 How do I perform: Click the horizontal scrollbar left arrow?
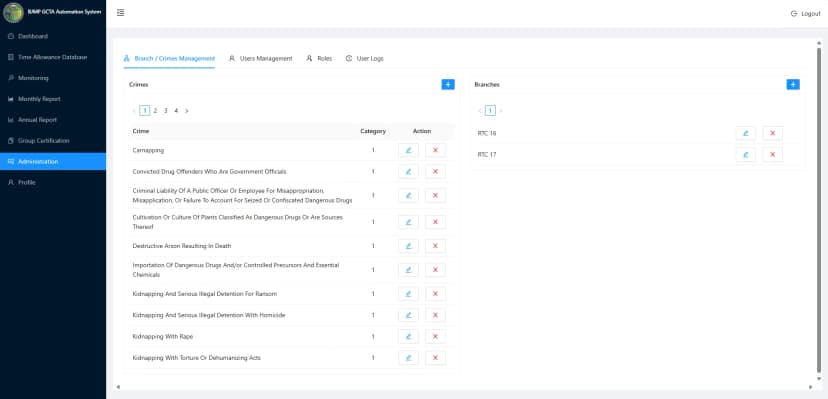118,387
